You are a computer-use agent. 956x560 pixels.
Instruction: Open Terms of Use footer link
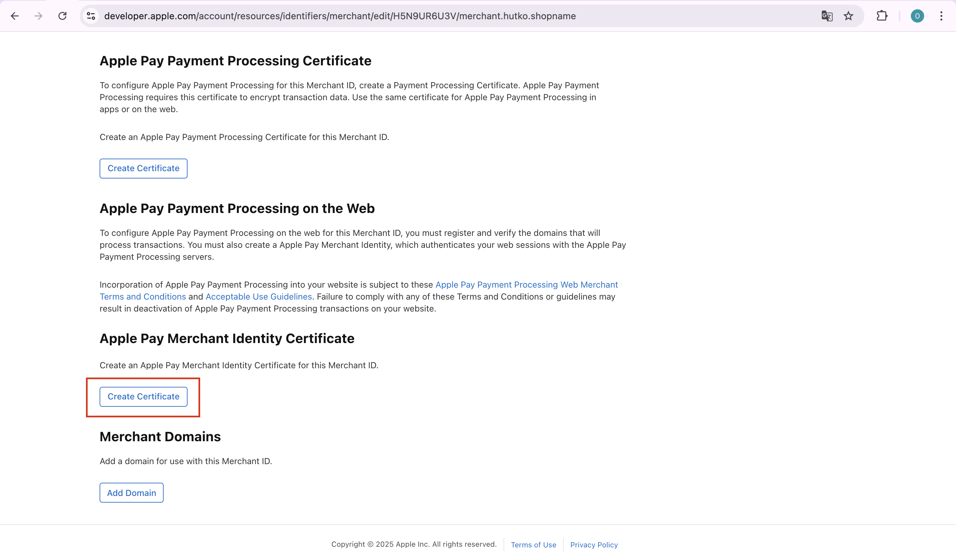(x=533, y=545)
